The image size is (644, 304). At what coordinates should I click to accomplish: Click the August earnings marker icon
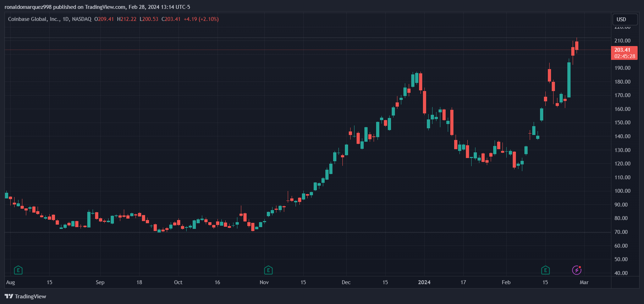coord(18,270)
